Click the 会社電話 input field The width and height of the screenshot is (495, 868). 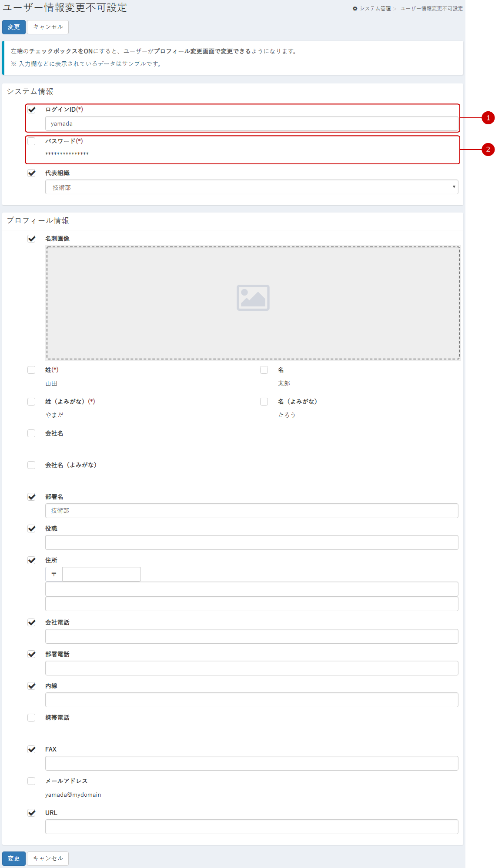pos(252,636)
